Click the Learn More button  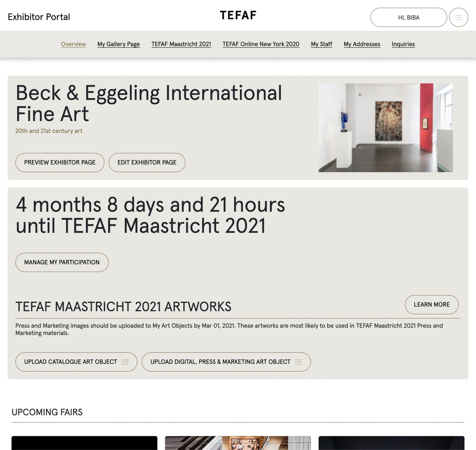click(x=431, y=305)
